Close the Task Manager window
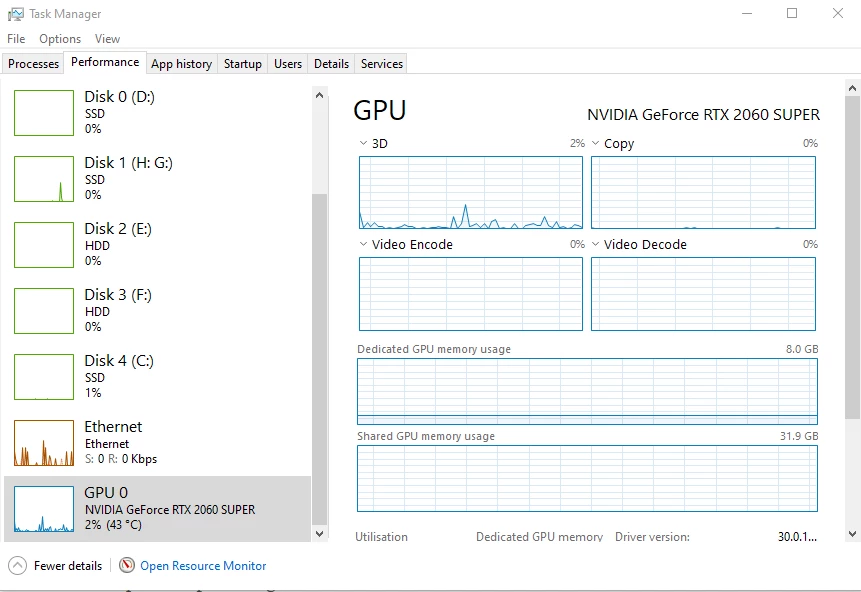Screen dimensions: 861x592 click(x=837, y=13)
